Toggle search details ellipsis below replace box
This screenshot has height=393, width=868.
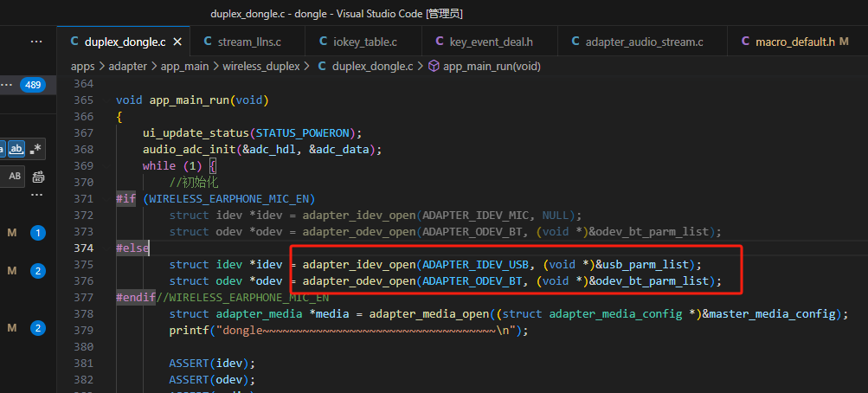click(x=36, y=196)
